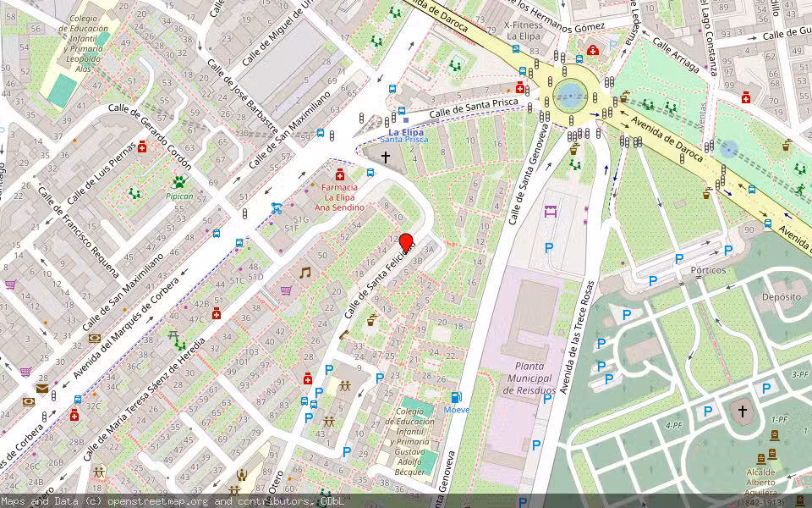This screenshot has height=508, width=812.
Task: Select the bus stop icon above La Elipa label
Action: pyautogui.click(x=401, y=110)
